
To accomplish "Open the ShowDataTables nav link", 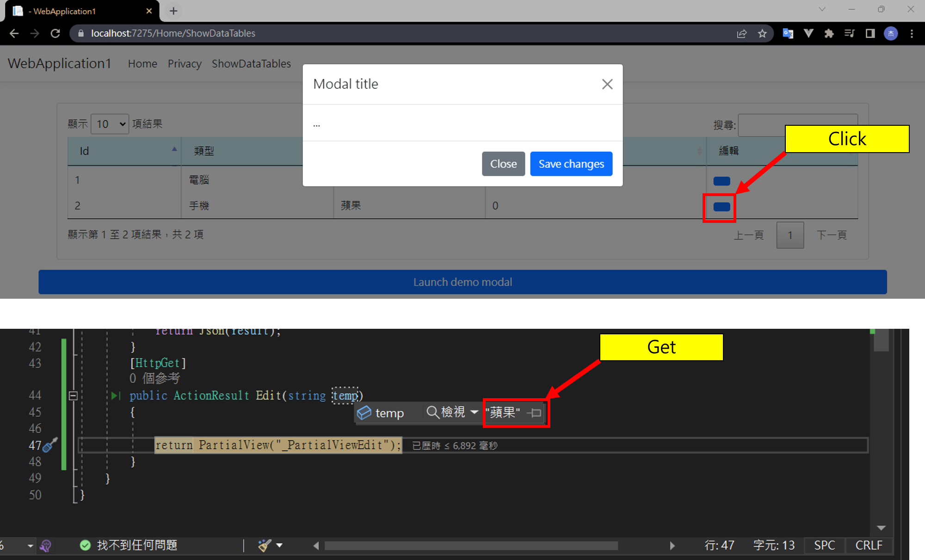I will point(251,64).
